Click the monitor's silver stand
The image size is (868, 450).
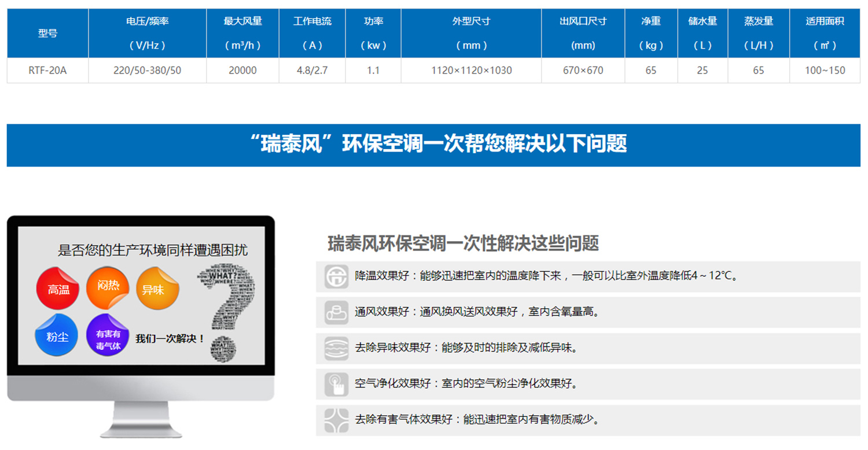[141, 419]
